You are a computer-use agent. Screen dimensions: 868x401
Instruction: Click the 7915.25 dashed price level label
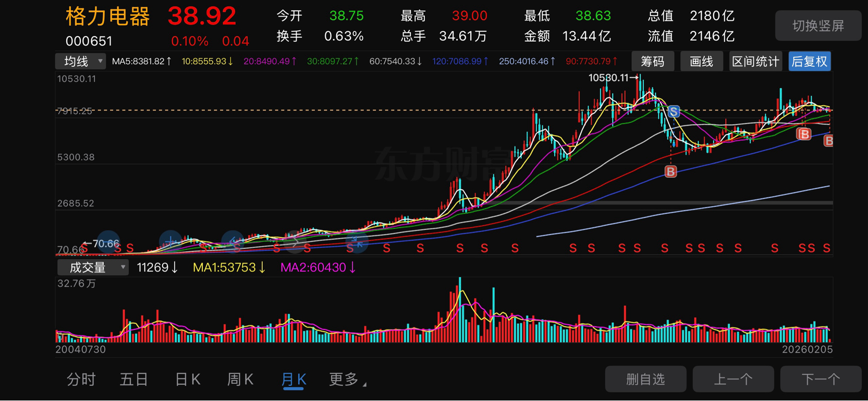tap(75, 111)
